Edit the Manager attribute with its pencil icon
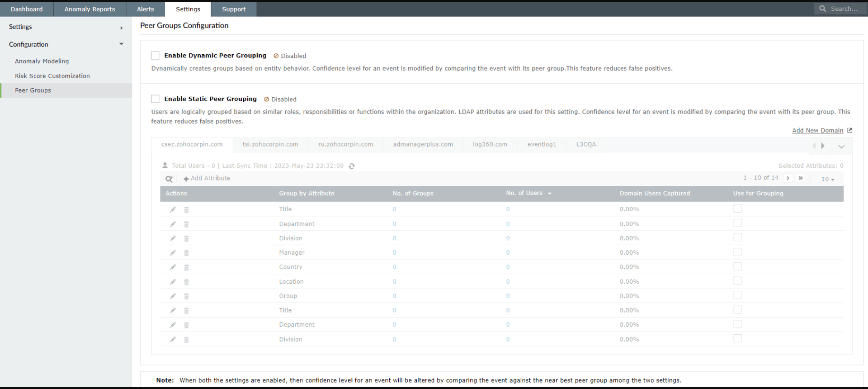Viewport: 868px width, 389px height. click(173, 253)
